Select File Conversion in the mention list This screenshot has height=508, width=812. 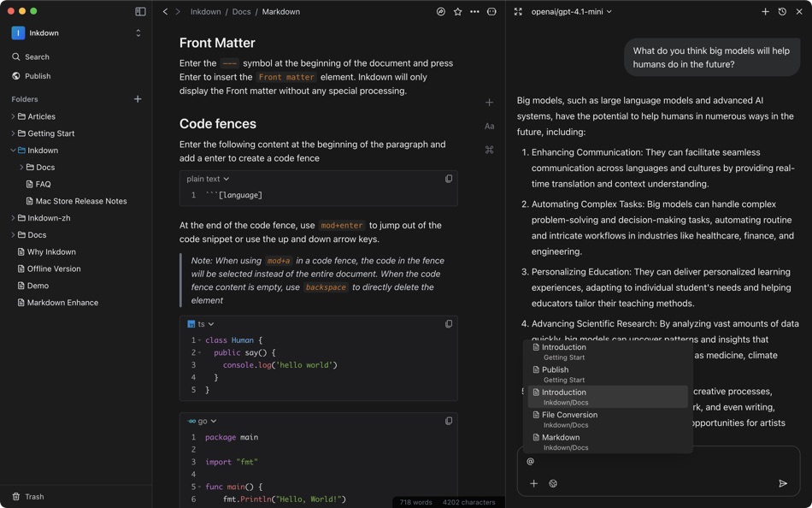pos(608,419)
